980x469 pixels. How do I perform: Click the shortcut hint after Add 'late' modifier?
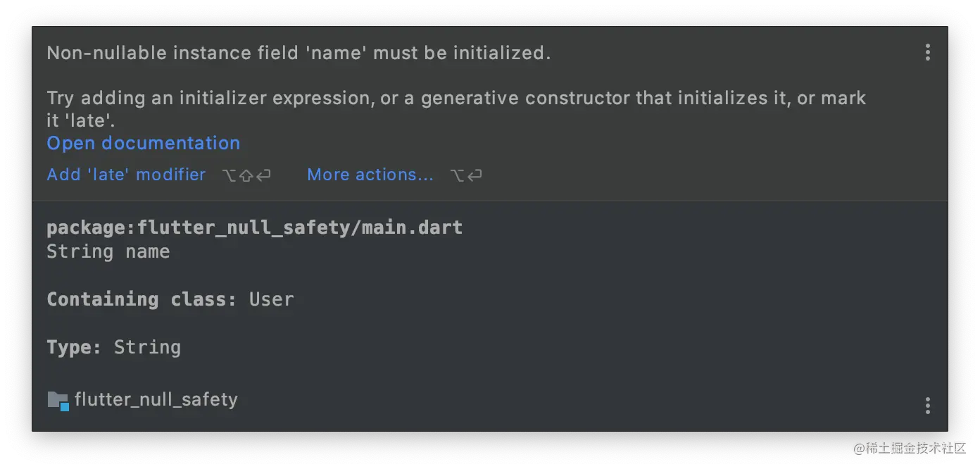click(246, 175)
